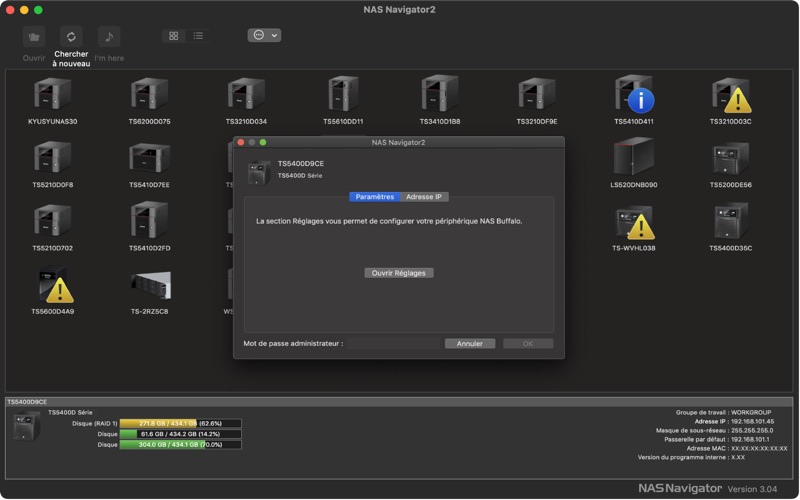The height and width of the screenshot is (500, 800).
Task: Switch to list view
Action: [x=198, y=36]
